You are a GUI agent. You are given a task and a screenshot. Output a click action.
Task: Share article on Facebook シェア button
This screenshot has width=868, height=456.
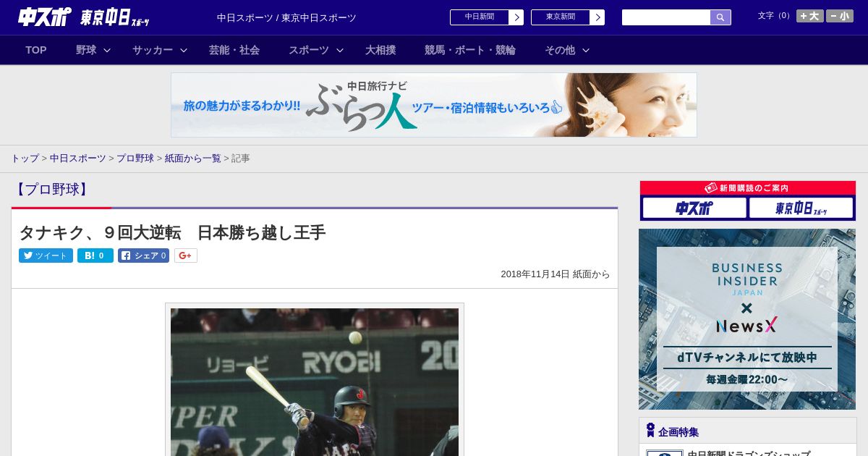click(x=143, y=256)
